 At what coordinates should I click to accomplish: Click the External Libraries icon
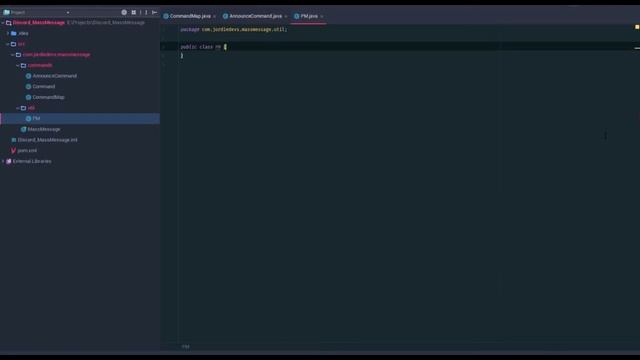point(9,161)
